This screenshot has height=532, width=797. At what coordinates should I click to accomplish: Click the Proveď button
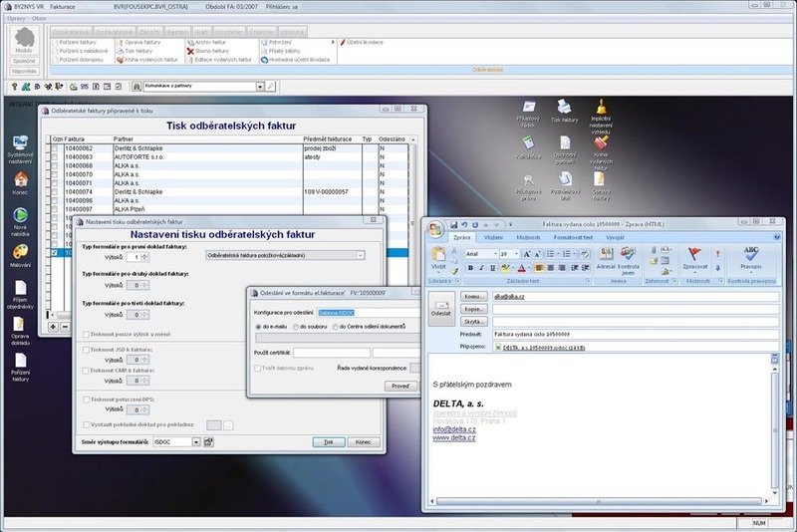399,386
